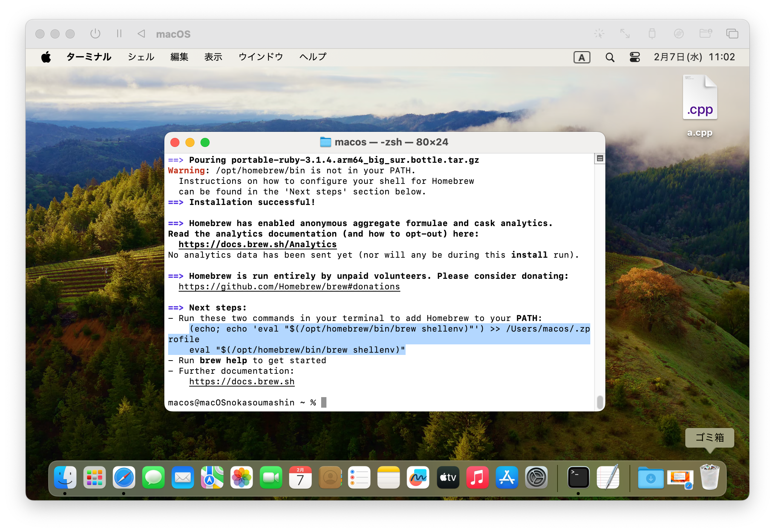The image size is (775, 532).
Task: Launch Safari from the Dock
Action: (124, 478)
